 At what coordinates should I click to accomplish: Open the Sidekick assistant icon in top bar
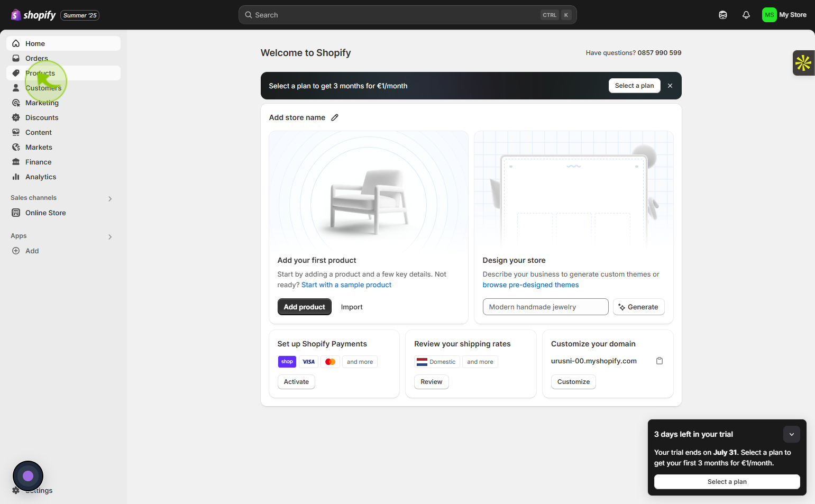[723, 15]
